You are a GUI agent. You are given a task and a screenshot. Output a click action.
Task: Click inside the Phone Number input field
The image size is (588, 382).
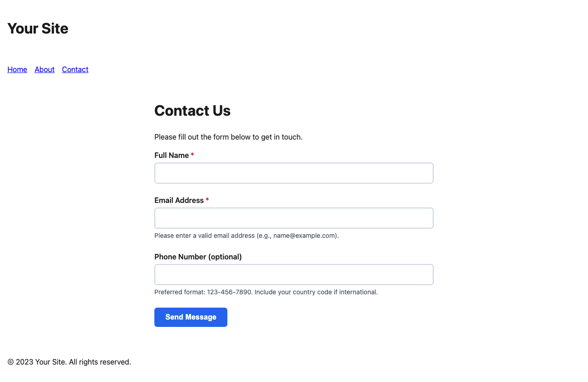tap(294, 274)
